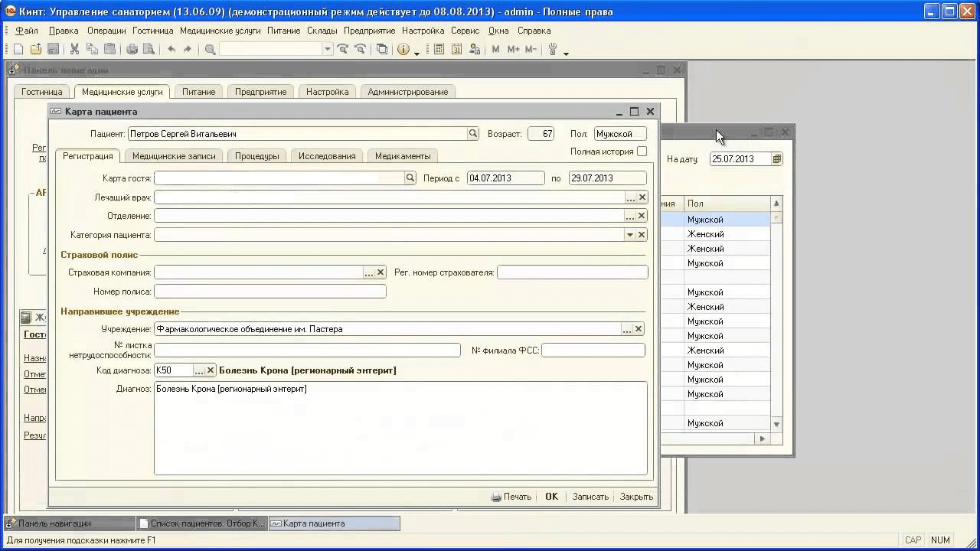Image resolution: width=980 pixels, height=551 pixels.
Task: Clear the Учреждение field with X
Action: [x=639, y=329]
